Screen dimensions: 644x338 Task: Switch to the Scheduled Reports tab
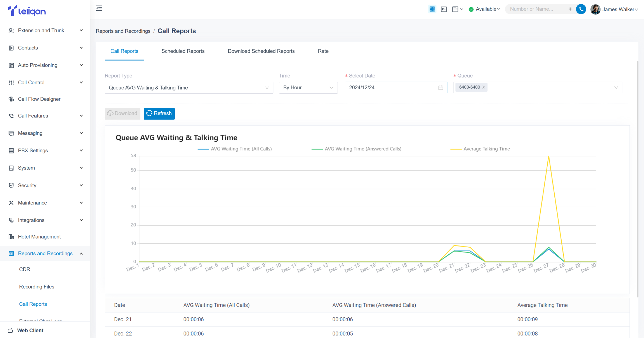click(x=183, y=51)
